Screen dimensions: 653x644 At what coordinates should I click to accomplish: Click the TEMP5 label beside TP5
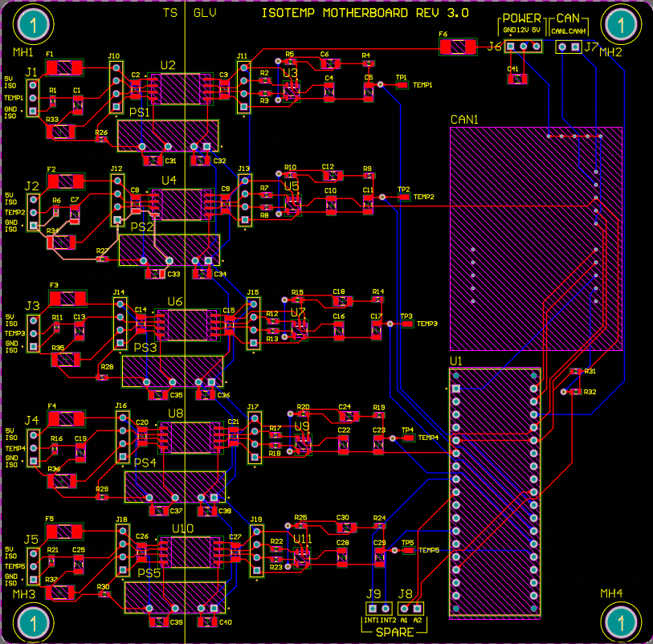429,550
